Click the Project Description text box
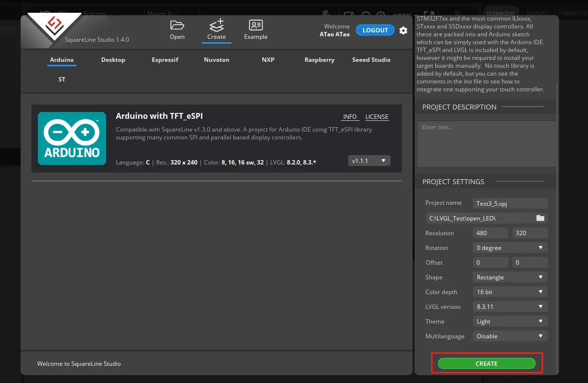 486,144
